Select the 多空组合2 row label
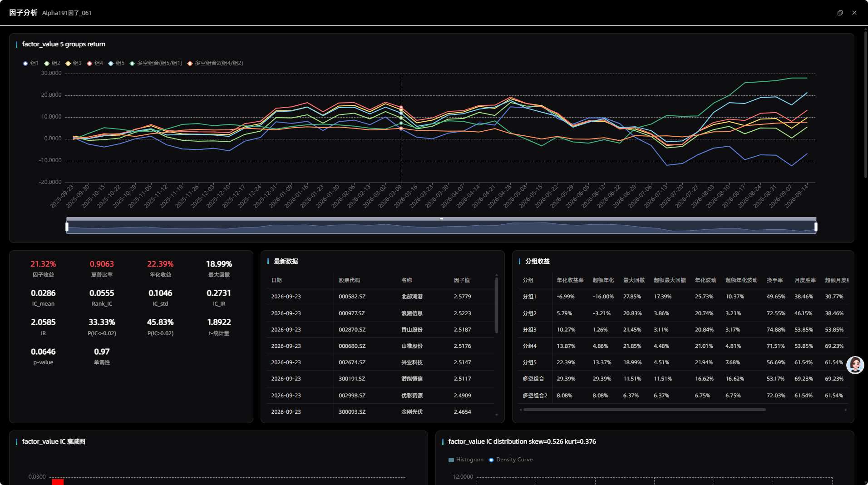 click(535, 396)
